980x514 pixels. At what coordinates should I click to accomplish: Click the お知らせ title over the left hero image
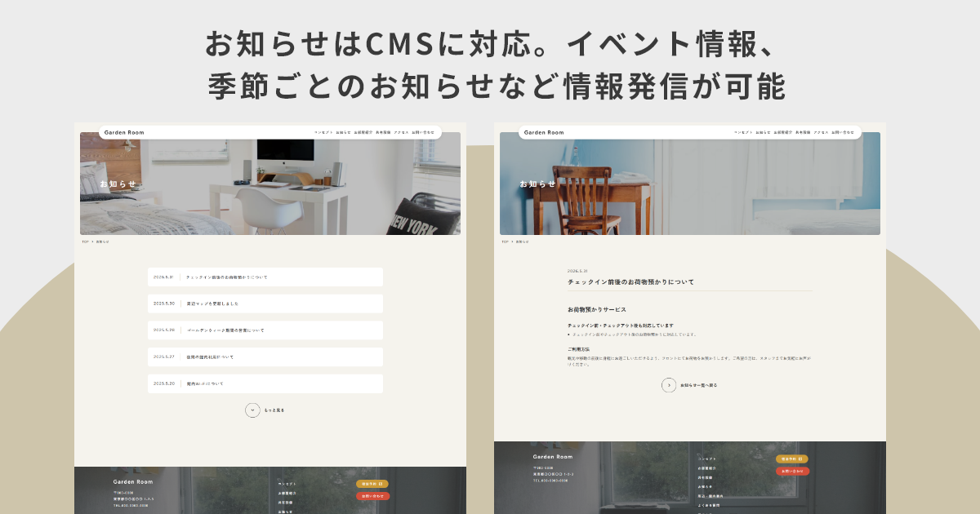118,184
